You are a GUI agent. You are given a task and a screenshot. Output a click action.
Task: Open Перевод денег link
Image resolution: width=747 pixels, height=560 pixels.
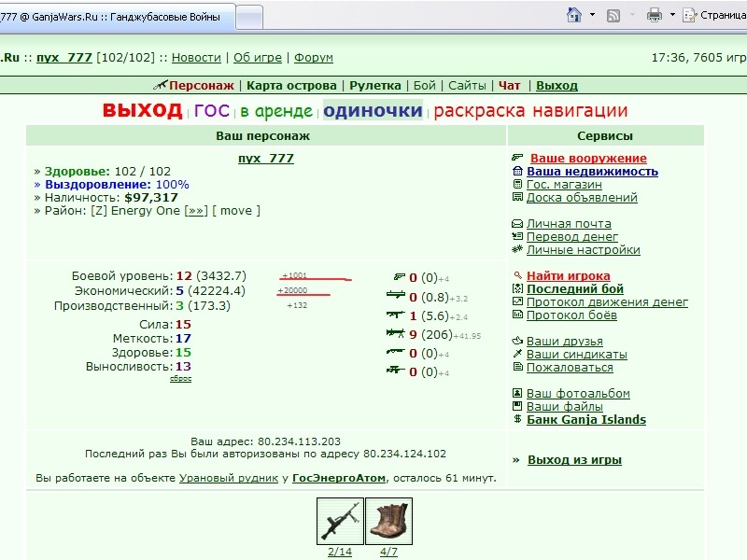coord(572,237)
